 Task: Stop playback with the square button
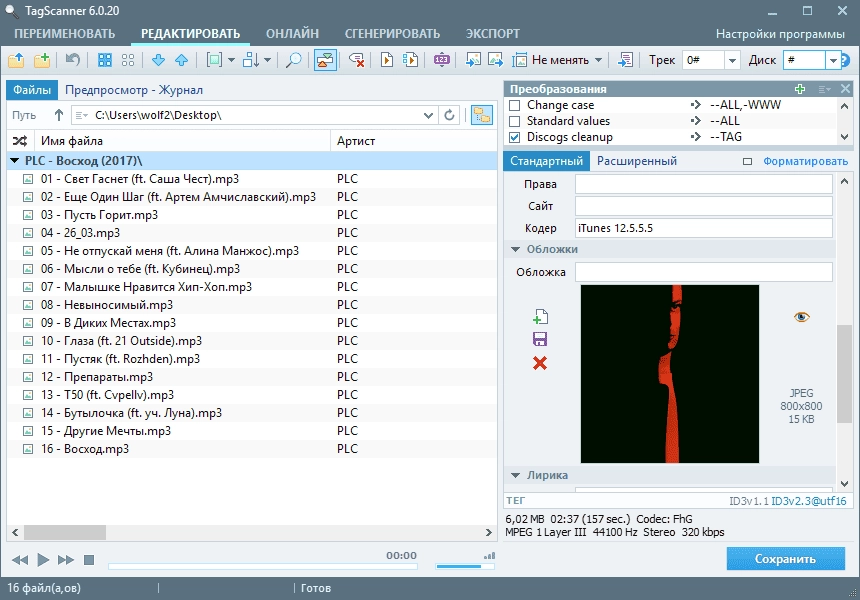pos(89,560)
